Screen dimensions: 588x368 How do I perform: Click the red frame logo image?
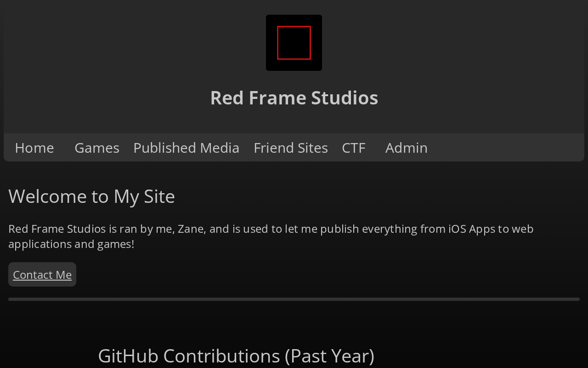[x=294, y=43]
